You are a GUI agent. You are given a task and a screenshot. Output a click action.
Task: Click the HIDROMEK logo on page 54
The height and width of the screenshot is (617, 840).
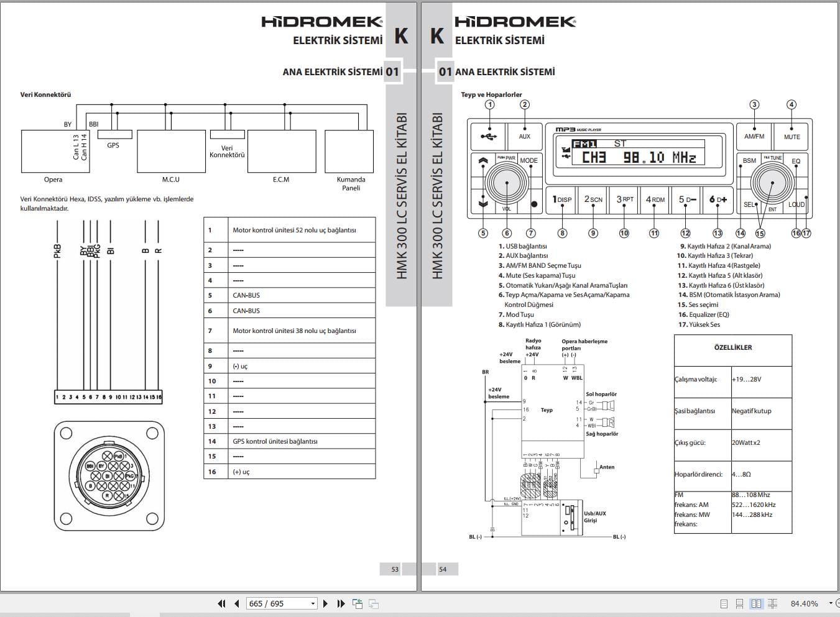pos(514,21)
